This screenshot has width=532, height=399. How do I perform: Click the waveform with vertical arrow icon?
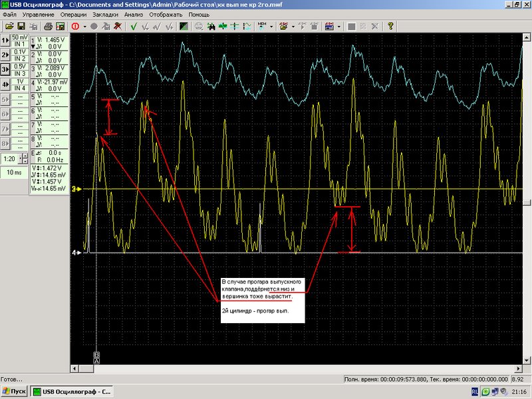(x=247, y=26)
